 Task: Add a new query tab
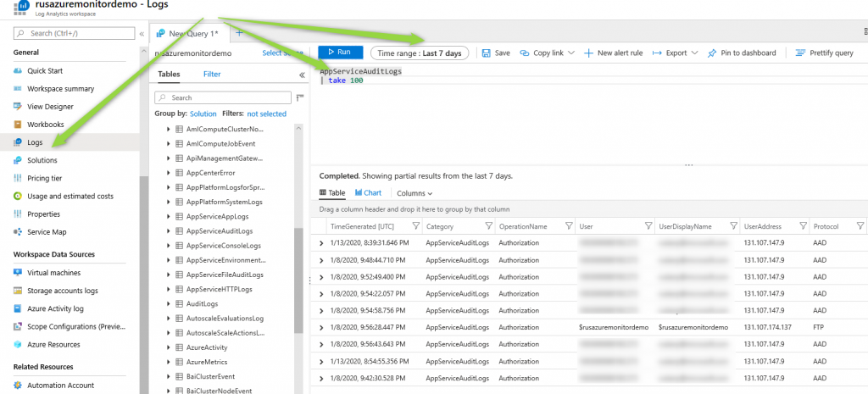[239, 33]
